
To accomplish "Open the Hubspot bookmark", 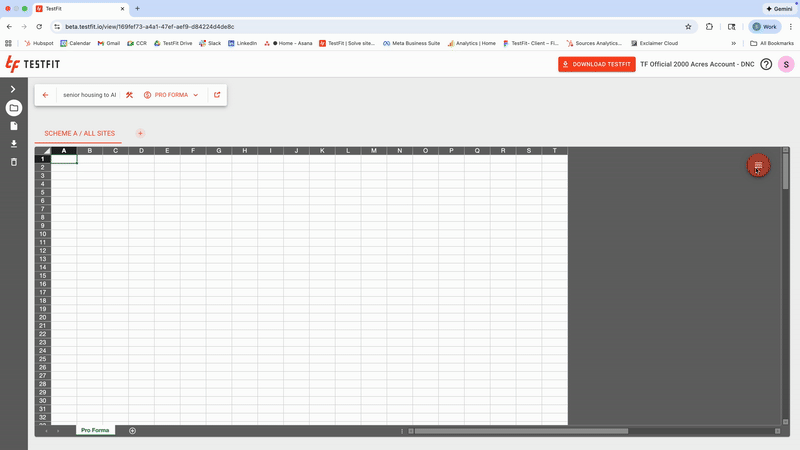I will coord(39,43).
